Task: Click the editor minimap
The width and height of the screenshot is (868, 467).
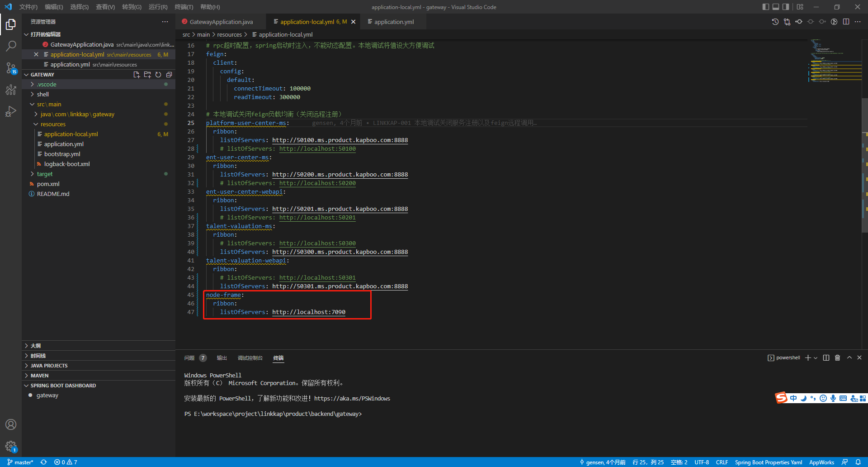Action: click(835, 61)
